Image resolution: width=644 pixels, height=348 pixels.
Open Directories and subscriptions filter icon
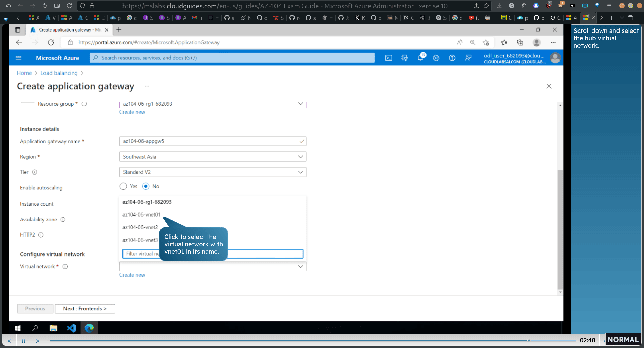[404, 58]
